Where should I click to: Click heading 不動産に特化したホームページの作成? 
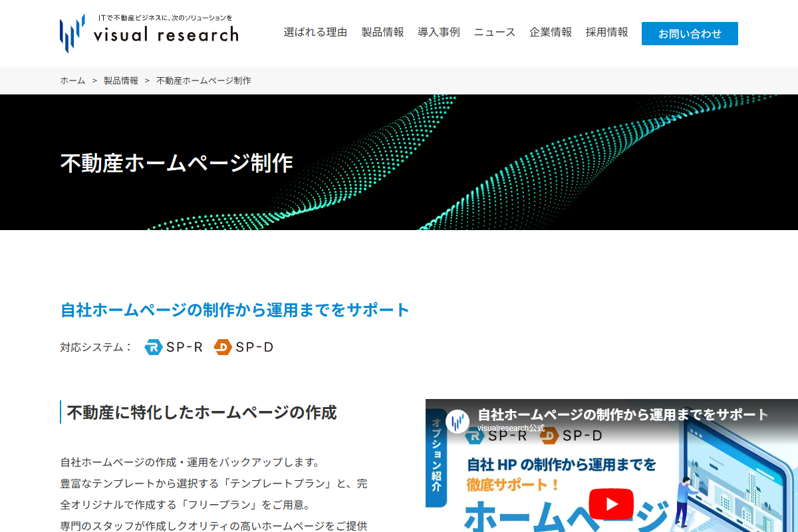[201, 412]
